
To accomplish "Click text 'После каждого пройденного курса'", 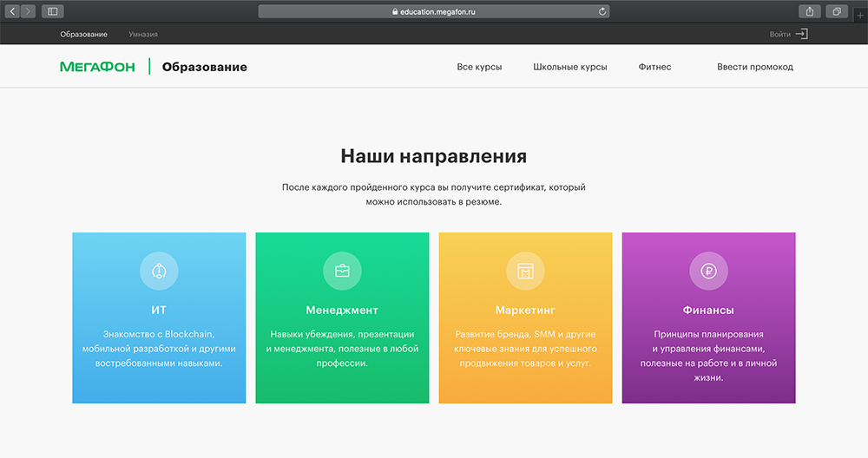I will coord(358,187).
